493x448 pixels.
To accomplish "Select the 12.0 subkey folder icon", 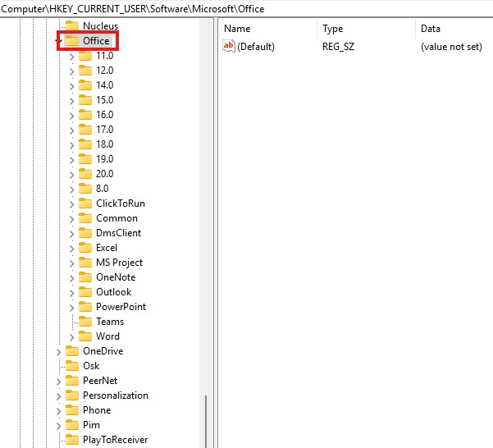I will click(84, 71).
